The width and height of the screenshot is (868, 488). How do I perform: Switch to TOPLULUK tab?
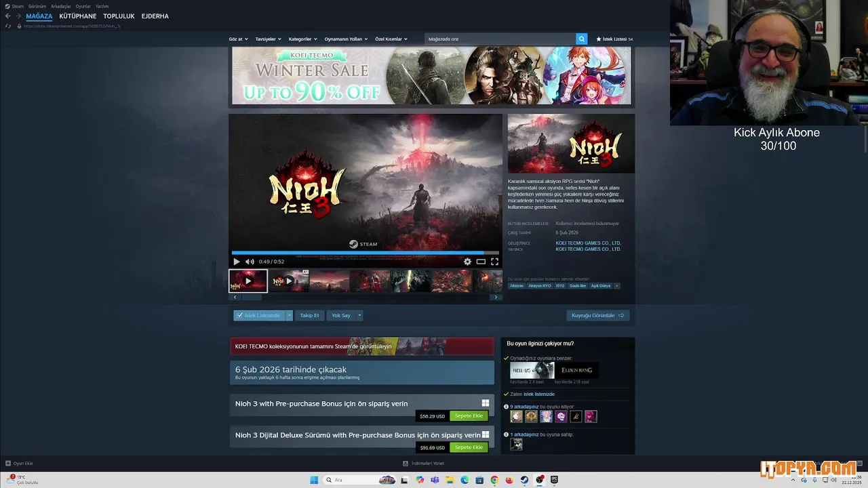119,16
